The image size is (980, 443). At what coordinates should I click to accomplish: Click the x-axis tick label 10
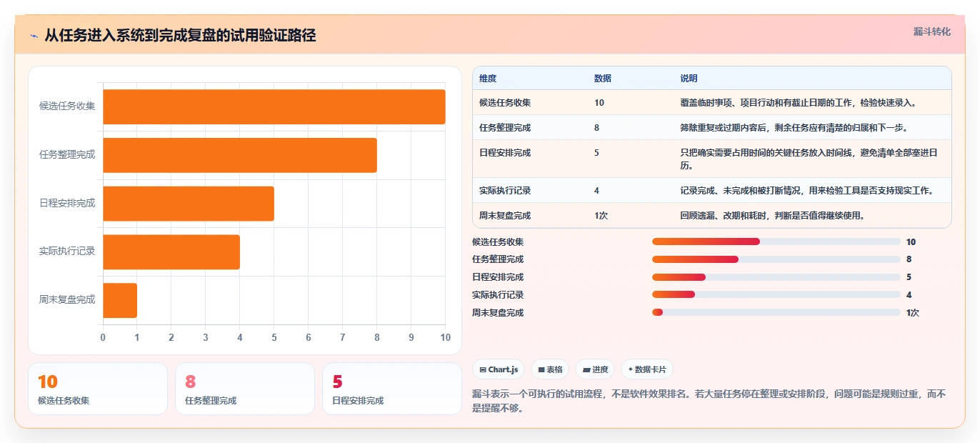point(445,337)
